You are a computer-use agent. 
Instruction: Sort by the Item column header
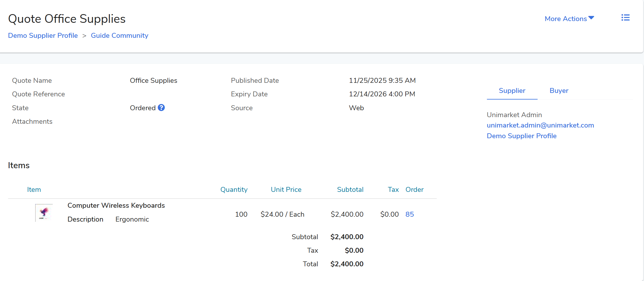coord(34,190)
